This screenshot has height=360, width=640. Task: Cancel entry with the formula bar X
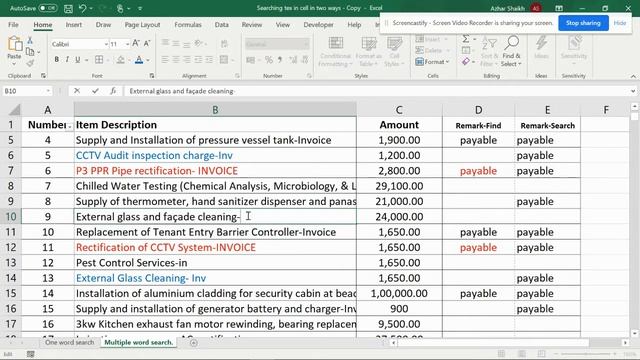[77, 91]
